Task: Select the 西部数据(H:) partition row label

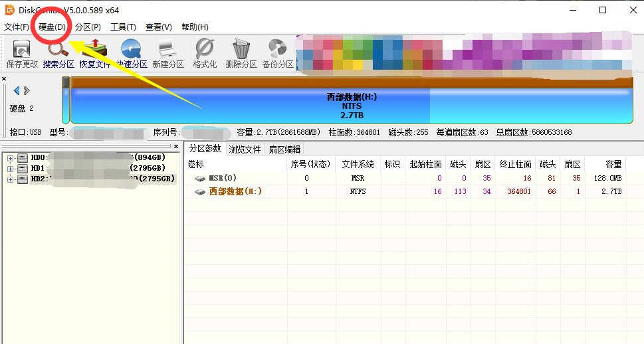Action: click(235, 191)
